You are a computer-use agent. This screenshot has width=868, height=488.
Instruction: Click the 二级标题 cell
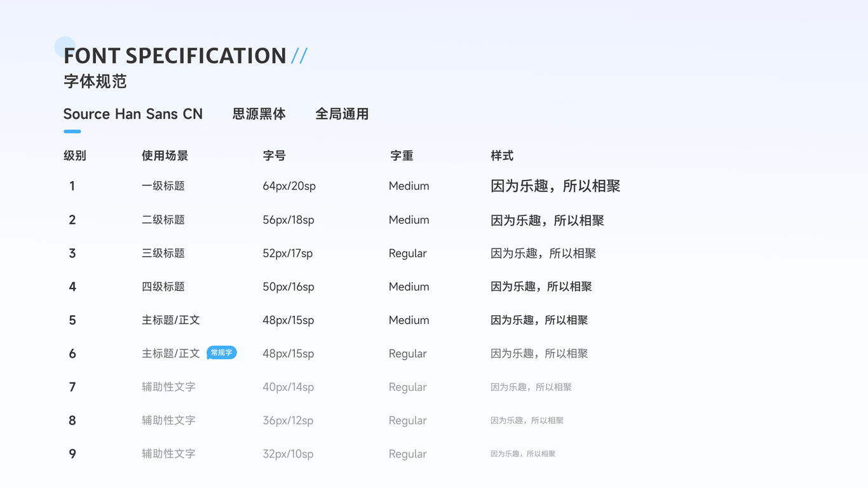click(x=163, y=220)
